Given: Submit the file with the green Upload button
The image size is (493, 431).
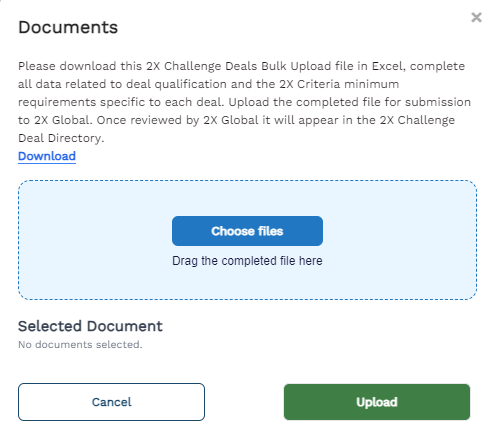Looking at the screenshot, I should 377,402.
